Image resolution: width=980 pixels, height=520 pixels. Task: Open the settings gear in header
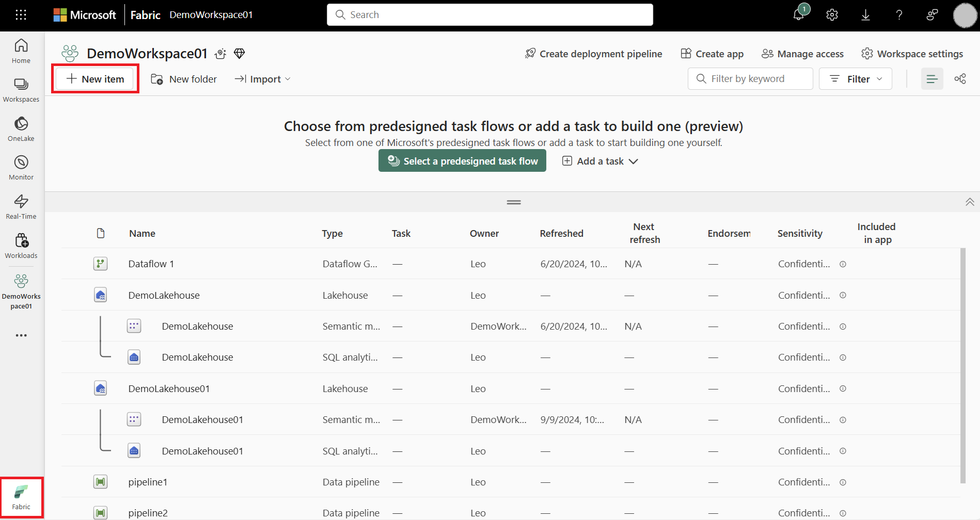pos(832,15)
